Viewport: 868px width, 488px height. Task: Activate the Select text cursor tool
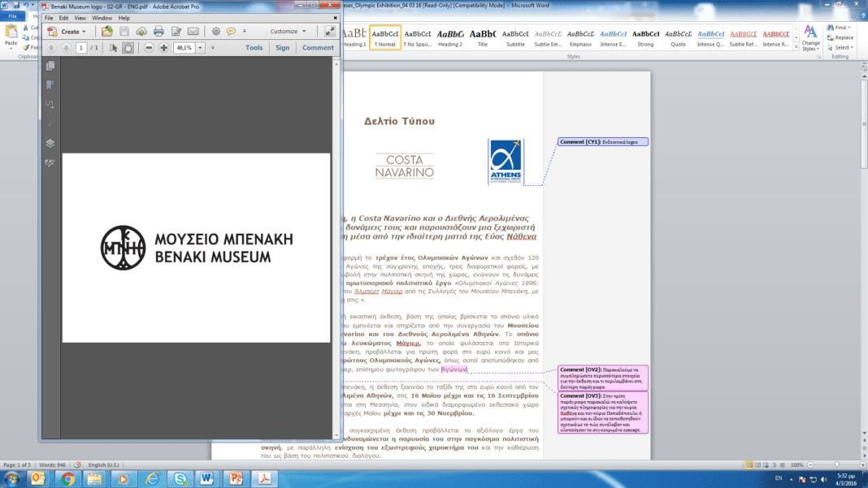112,48
